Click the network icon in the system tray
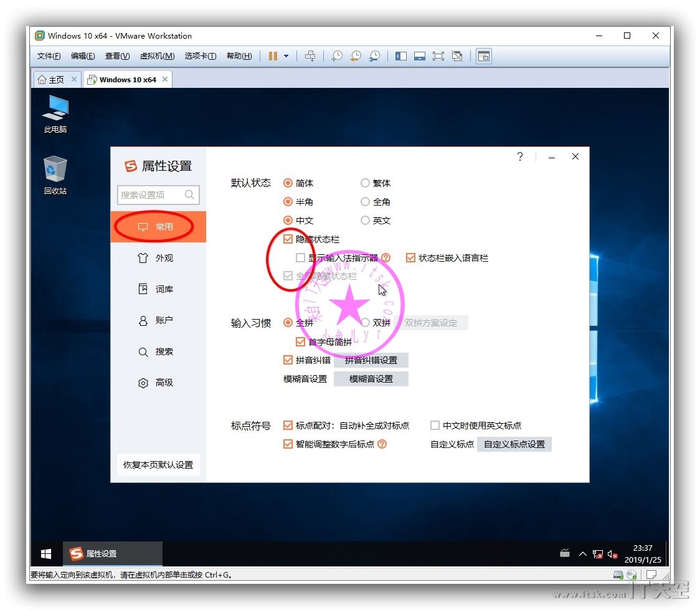This screenshot has width=700, height=610. click(x=598, y=554)
